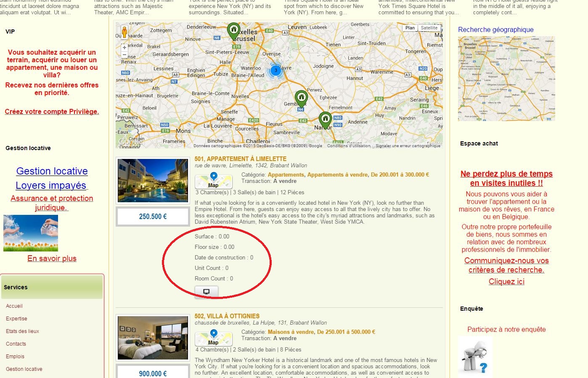Click the Unit Count : 0 text
This screenshot has width=588, height=378.
(212, 268)
